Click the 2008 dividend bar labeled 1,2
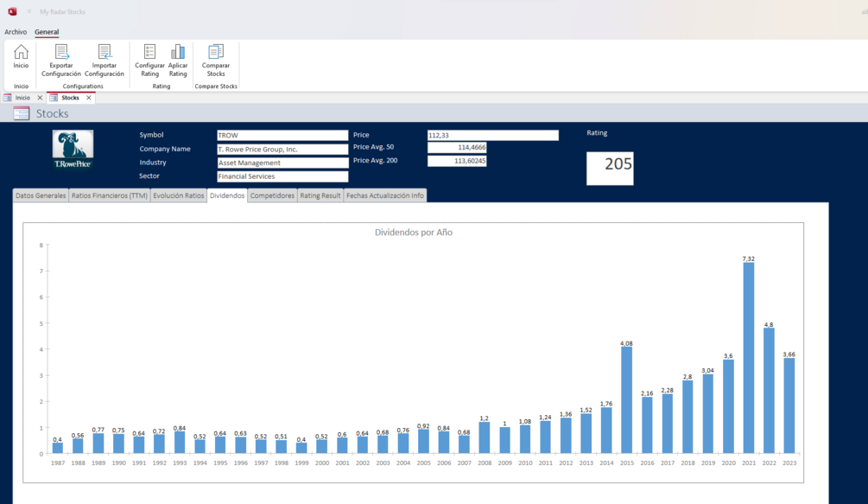Viewport: 868px width, 504px height. click(485, 437)
